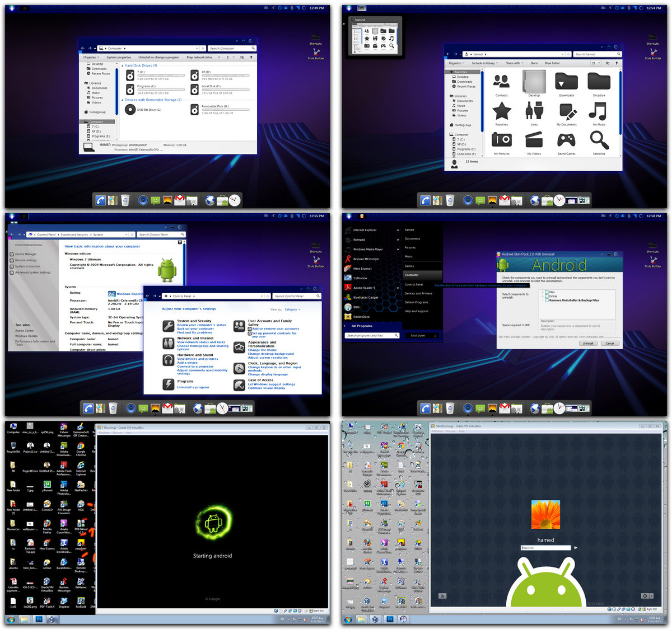Launch BlueStacks Gadget from the Start menu
672x634 pixels.
tap(367, 298)
